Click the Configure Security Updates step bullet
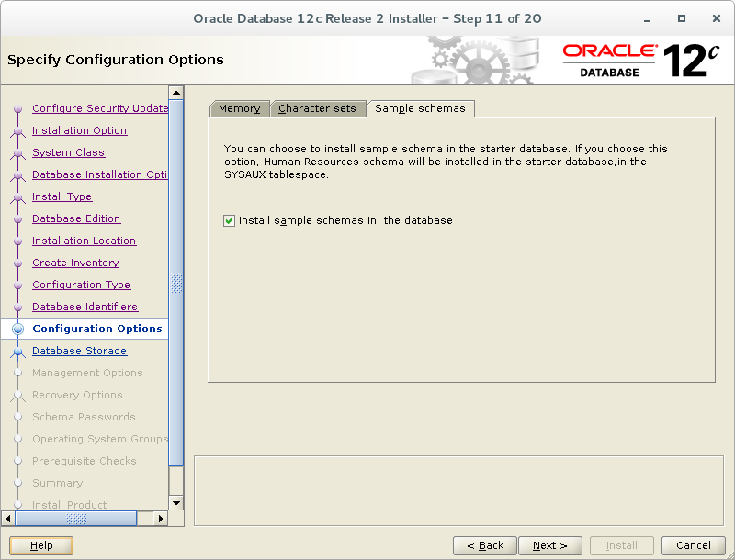 pyautogui.click(x=17, y=108)
